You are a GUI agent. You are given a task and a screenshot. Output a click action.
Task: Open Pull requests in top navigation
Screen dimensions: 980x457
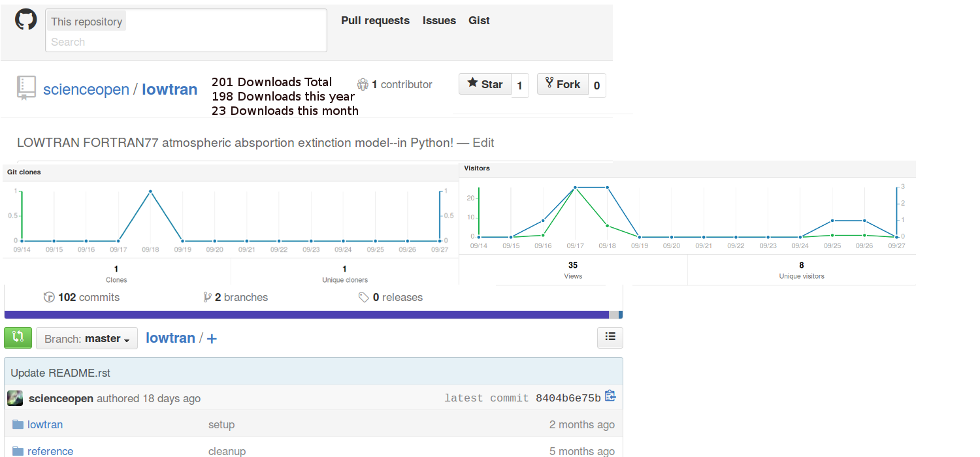pyautogui.click(x=375, y=20)
